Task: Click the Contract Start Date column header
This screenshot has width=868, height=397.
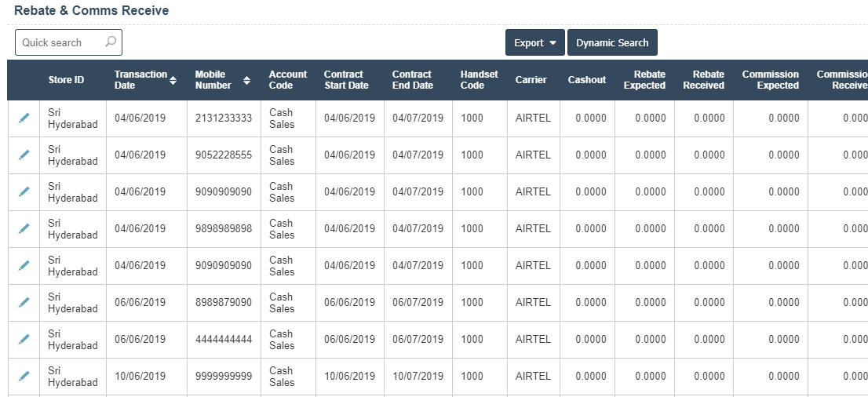Action: point(346,80)
